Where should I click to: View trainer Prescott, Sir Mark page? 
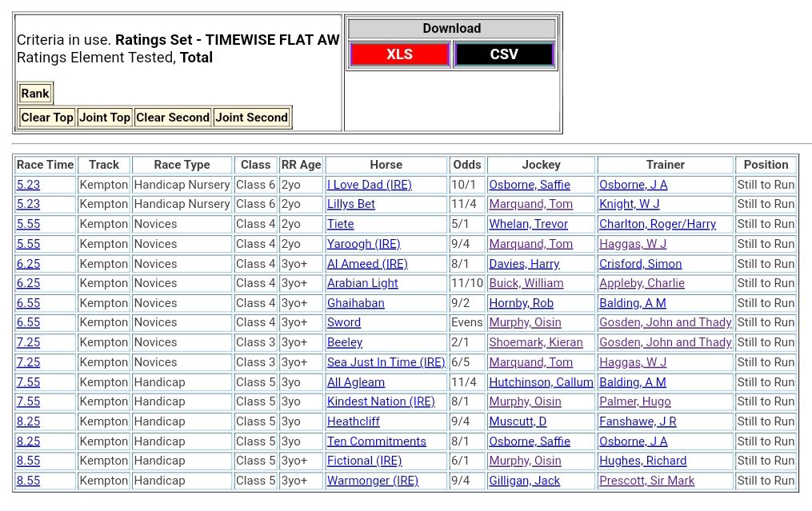point(646,481)
